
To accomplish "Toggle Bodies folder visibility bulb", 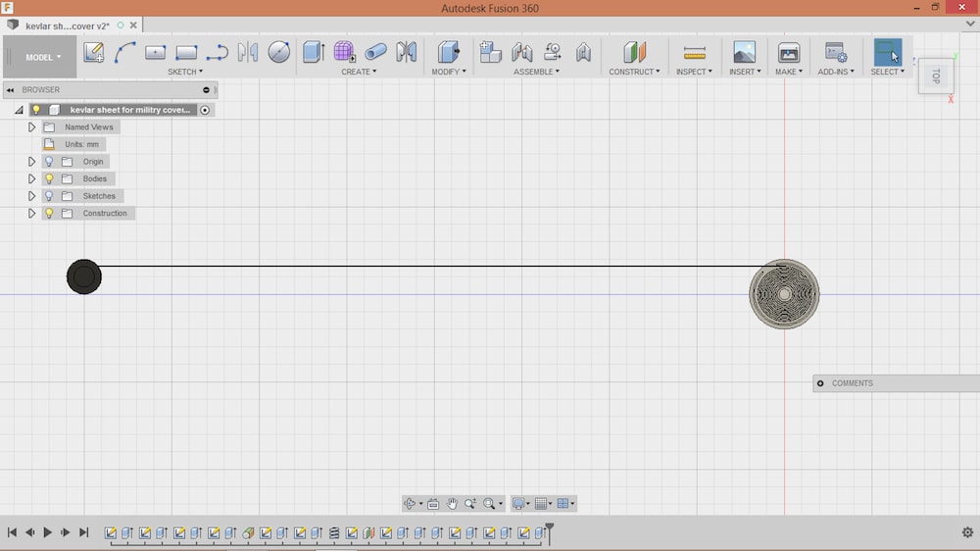I will (49, 178).
